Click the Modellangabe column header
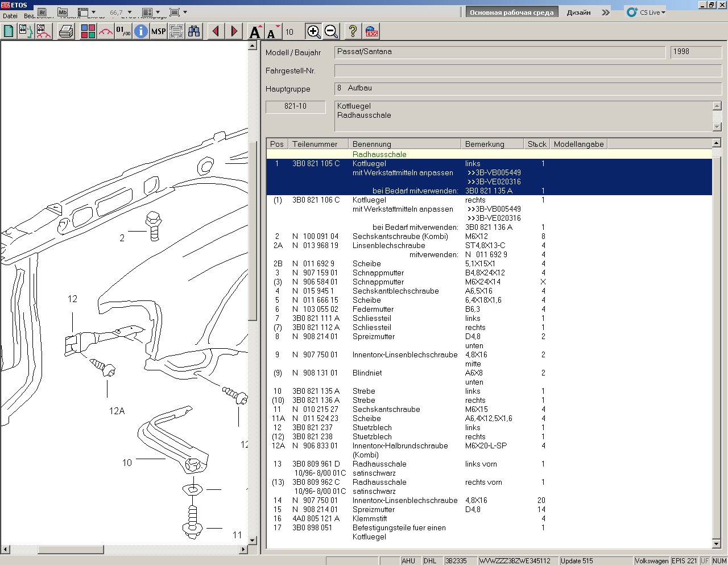The image size is (728, 565). click(578, 144)
